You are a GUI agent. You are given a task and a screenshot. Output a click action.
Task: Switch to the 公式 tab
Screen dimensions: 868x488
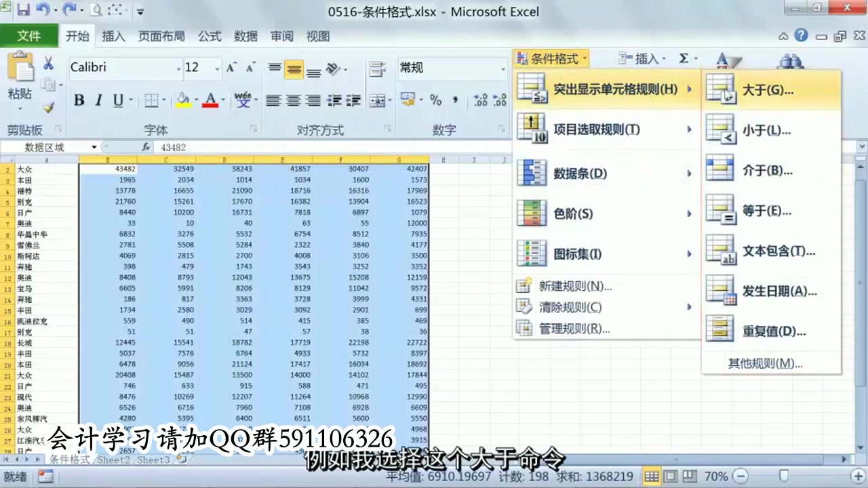pos(210,37)
